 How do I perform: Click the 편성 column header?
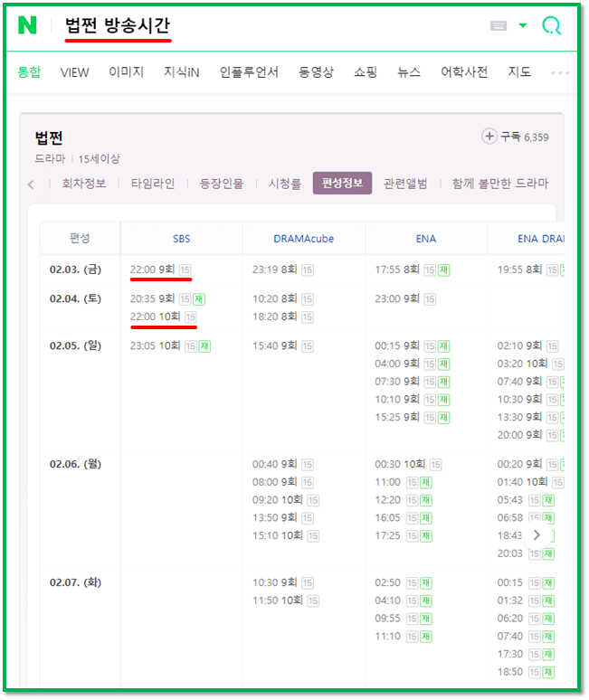(80, 239)
